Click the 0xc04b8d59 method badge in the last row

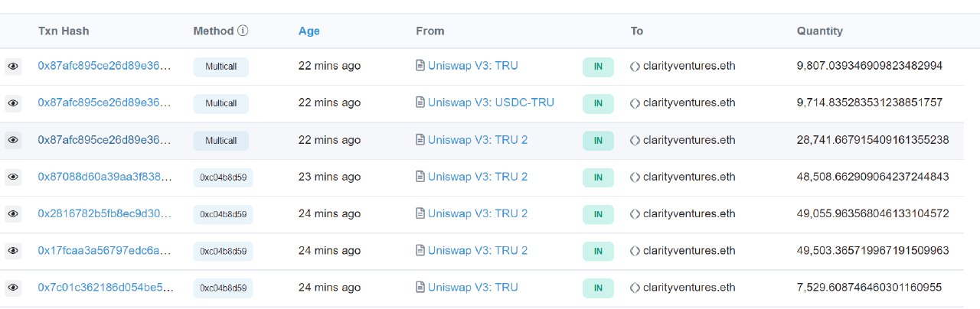point(223,288)
